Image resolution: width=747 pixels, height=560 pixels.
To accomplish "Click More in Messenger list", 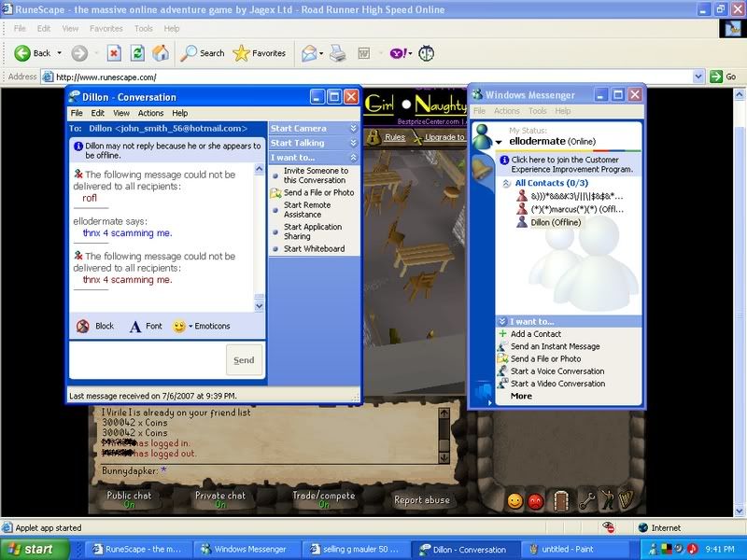I will click(x=521, y=396).
